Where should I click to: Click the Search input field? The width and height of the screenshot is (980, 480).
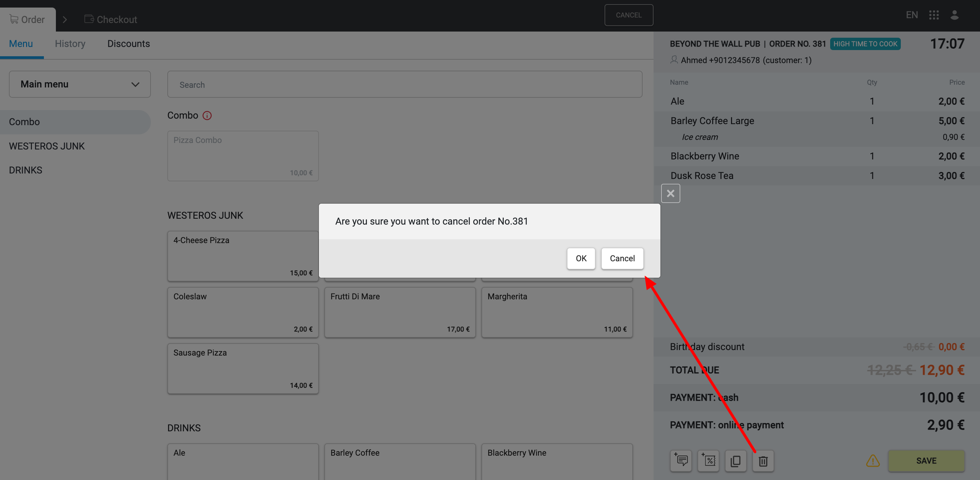coord(404,84)
